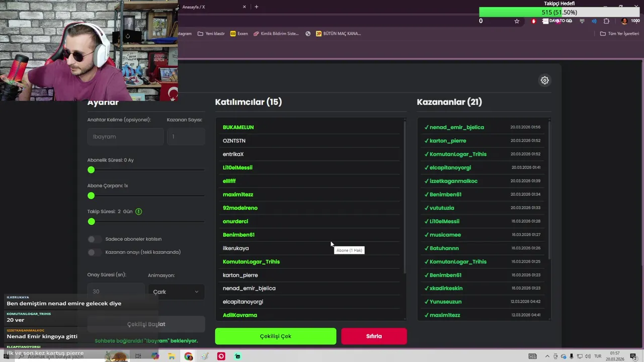Viewport: 644px width, 362px height.
Task: Adjust the Abonelik Süresi slider handle
Action: pos(91,170)
